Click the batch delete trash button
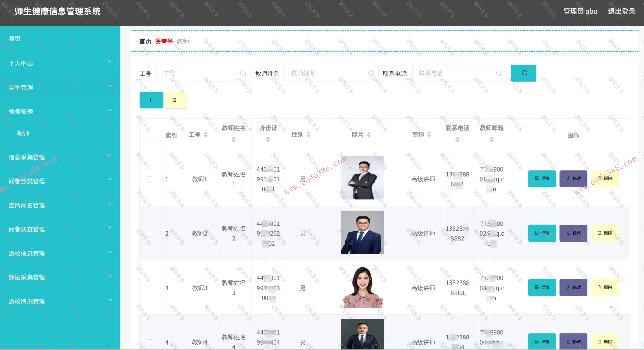The height and width of the screenshot is (350, 644). [175, 100]
